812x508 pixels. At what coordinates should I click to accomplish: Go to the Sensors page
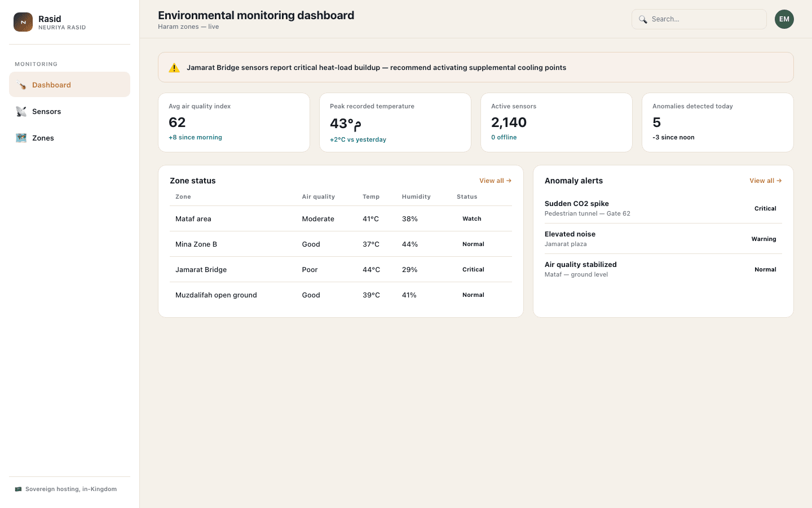pyautogui.click(x=70, y=111)
